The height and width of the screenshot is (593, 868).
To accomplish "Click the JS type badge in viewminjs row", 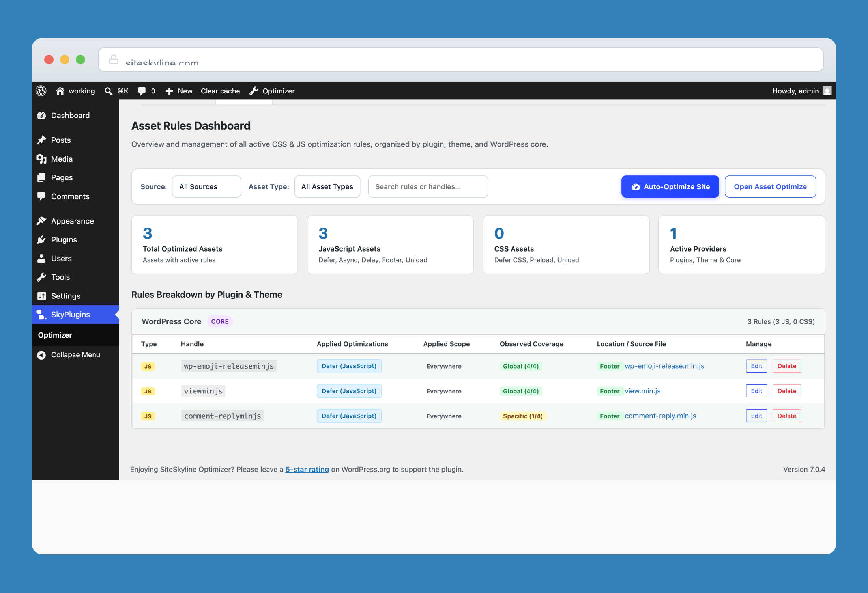I will [148, 392].
